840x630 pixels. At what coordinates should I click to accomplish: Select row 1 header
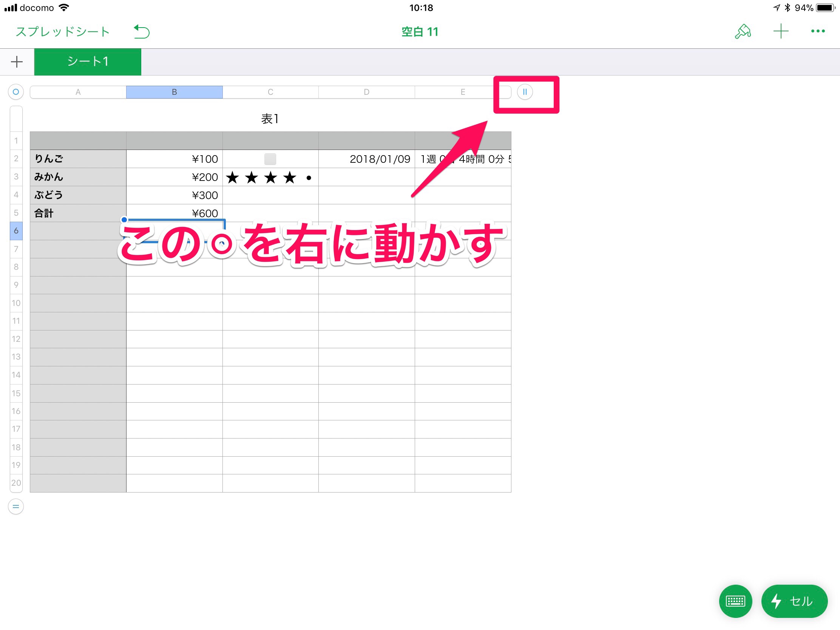pos(16,141)
